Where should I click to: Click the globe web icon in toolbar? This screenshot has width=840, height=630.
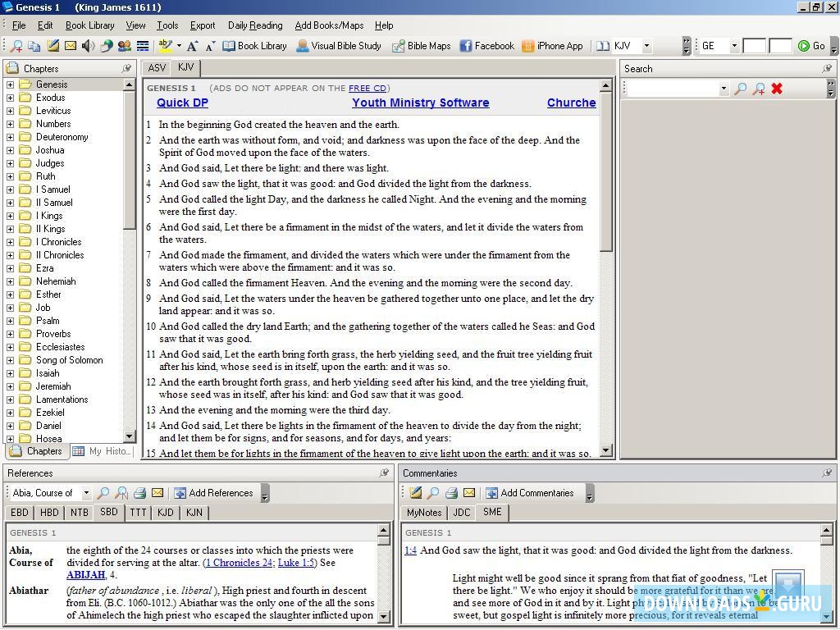106,46
